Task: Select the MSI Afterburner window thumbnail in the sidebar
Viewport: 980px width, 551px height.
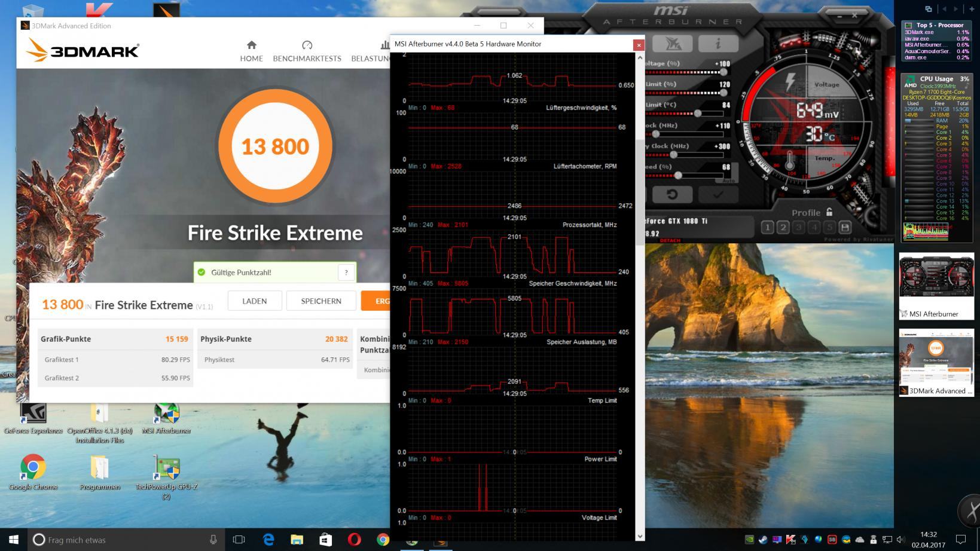Action: point(936,286)
